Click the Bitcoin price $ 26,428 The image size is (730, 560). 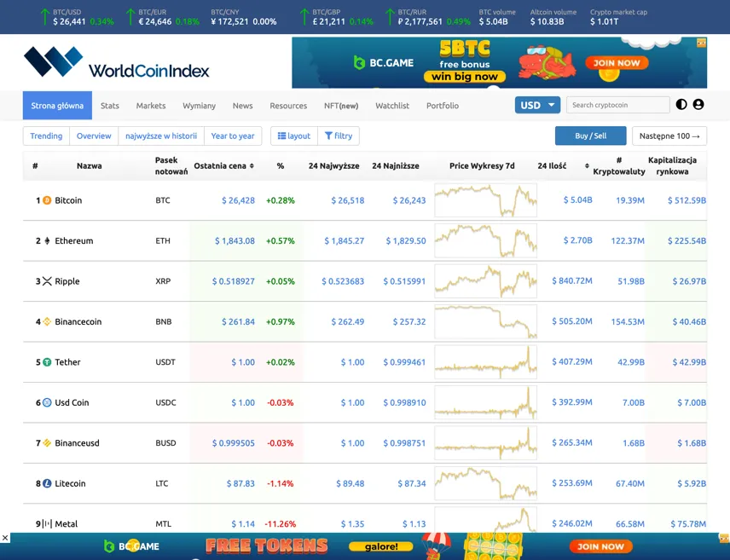coord(238,200)
